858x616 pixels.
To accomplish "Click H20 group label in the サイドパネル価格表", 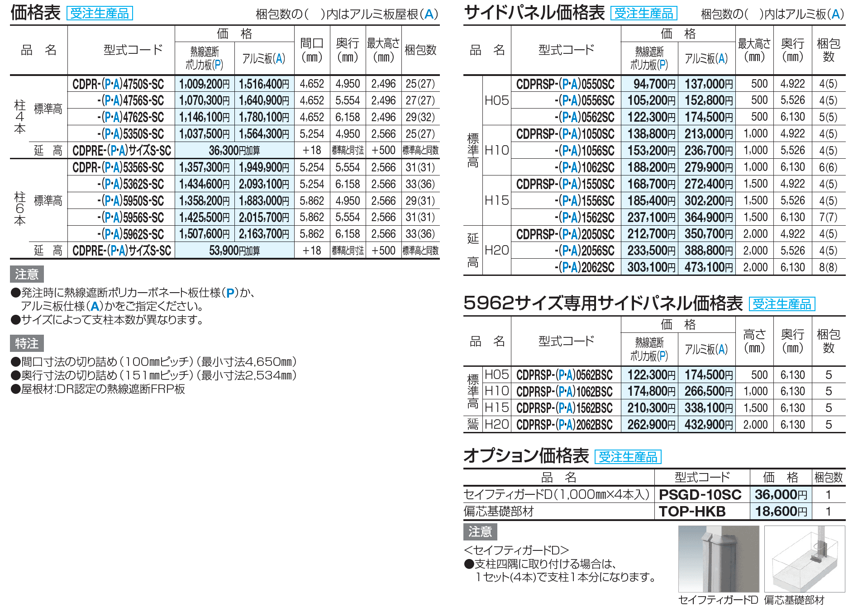I will tap(497, 250).
